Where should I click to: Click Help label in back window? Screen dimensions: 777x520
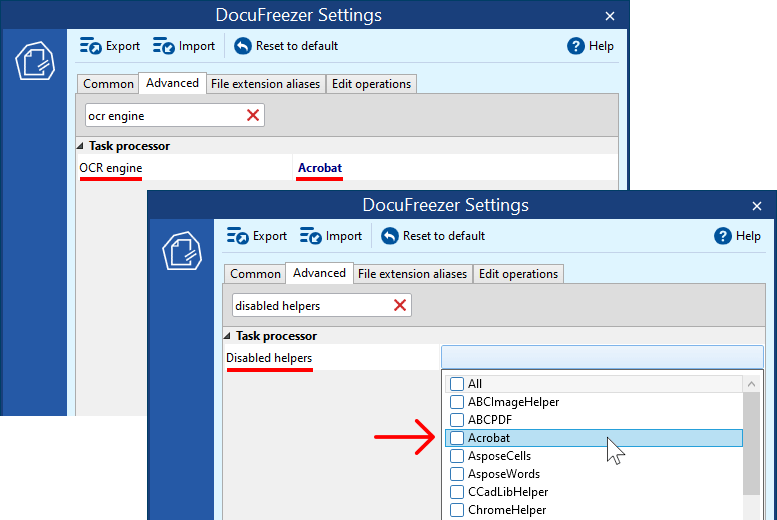click(601, 46)
